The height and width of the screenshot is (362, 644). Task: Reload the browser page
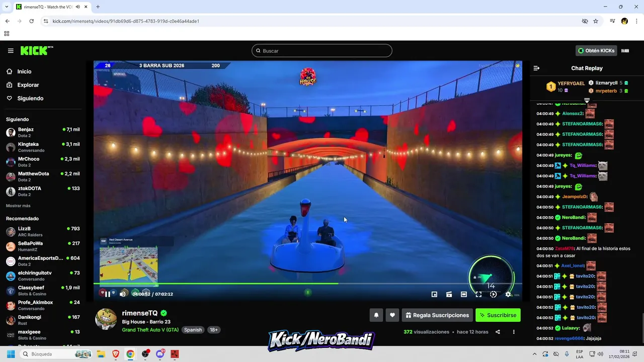[31, 21]
